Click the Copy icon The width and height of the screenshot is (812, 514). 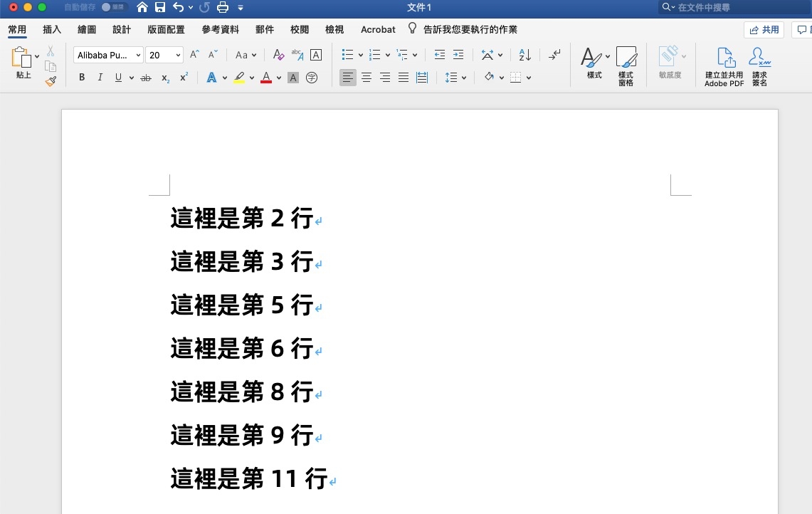point(51,66)
